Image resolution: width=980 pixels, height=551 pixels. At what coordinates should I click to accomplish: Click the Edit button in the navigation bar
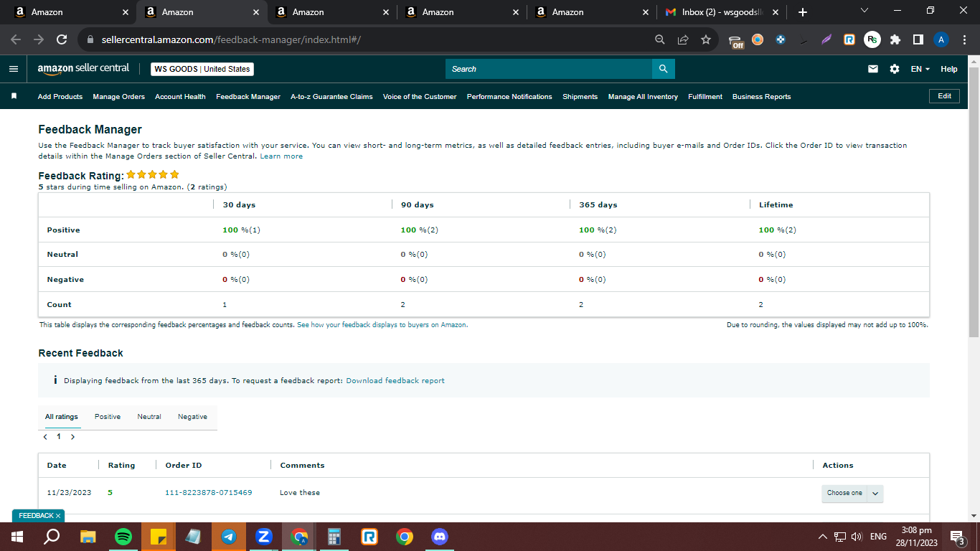(944, 96)
